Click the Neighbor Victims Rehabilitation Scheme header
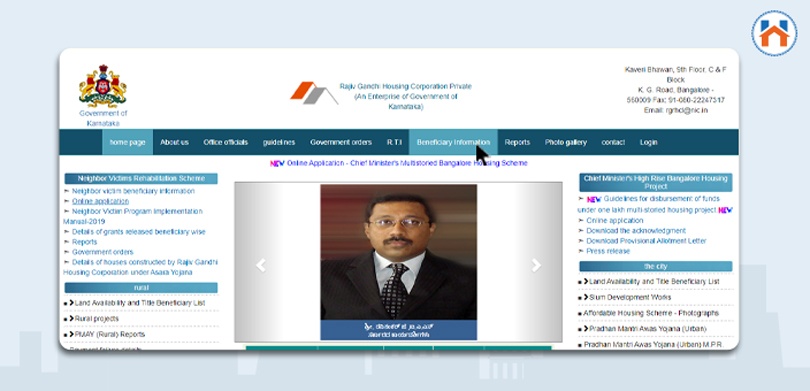 click(141, 179)
